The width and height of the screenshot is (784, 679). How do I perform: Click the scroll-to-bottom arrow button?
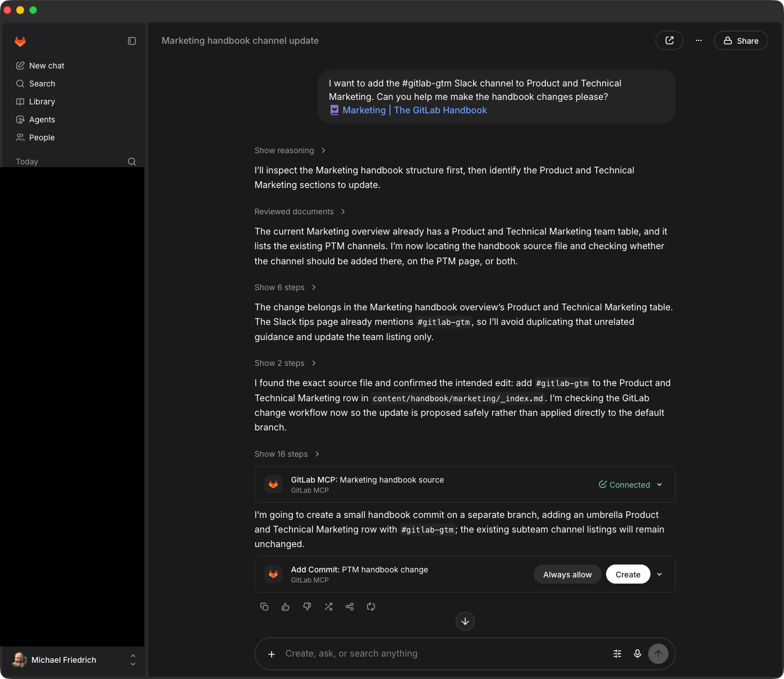click(465, 621)
